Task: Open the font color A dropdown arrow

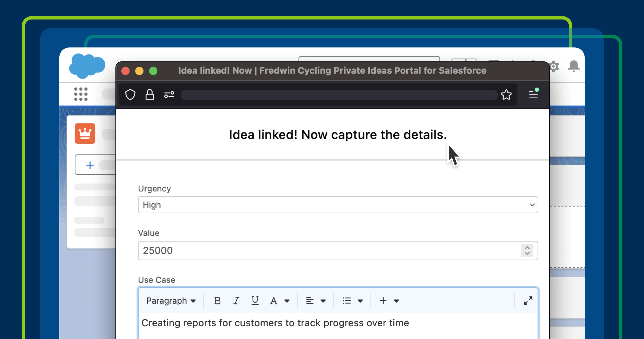Action: click(x=287, y=301)
